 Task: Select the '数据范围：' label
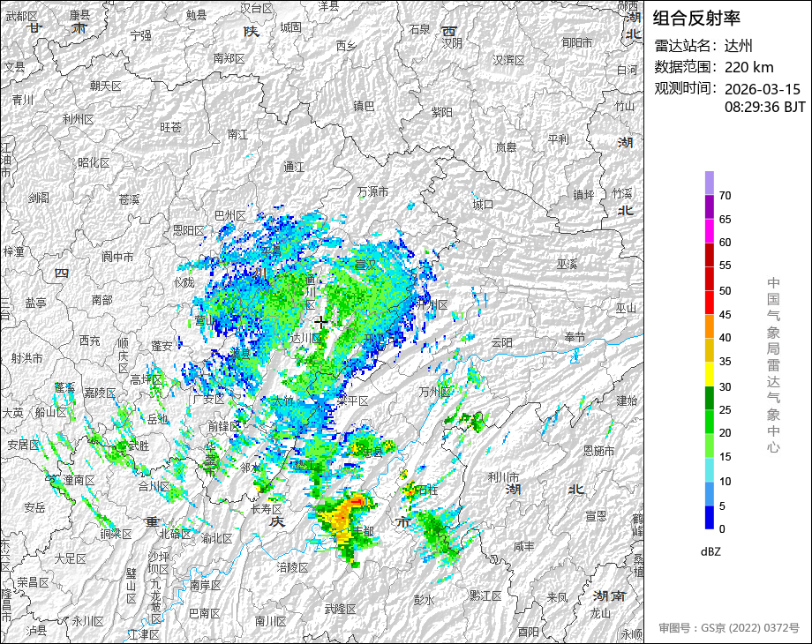pos(688,67)
